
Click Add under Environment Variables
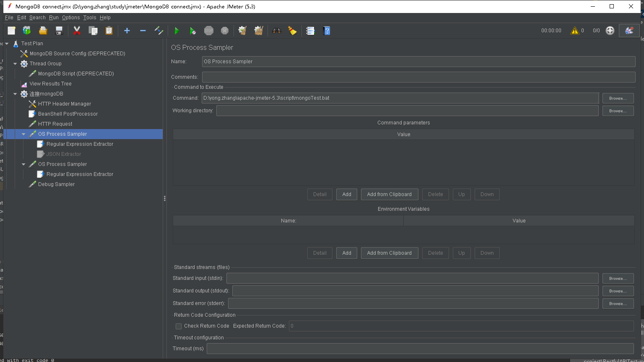click(347, 253)
